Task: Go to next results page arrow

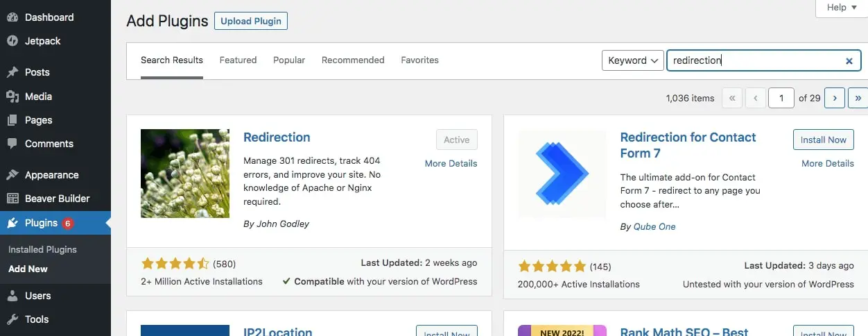Action: (x=835, y=98)
